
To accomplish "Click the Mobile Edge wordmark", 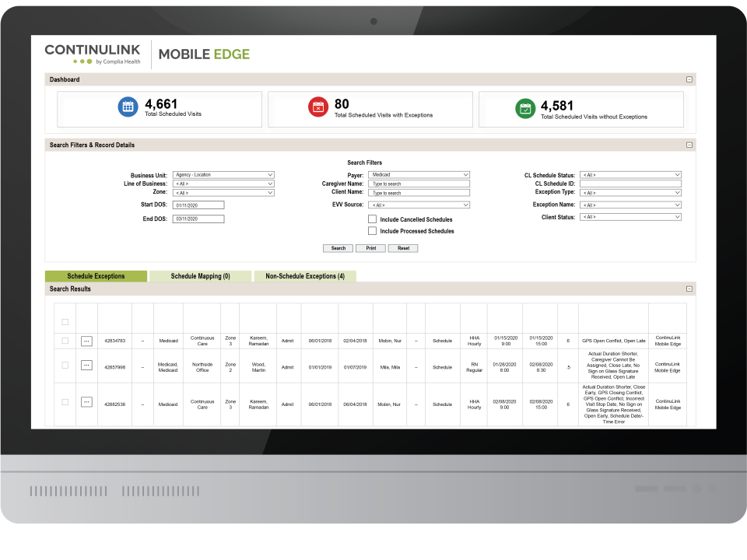I will pos(205,54).
